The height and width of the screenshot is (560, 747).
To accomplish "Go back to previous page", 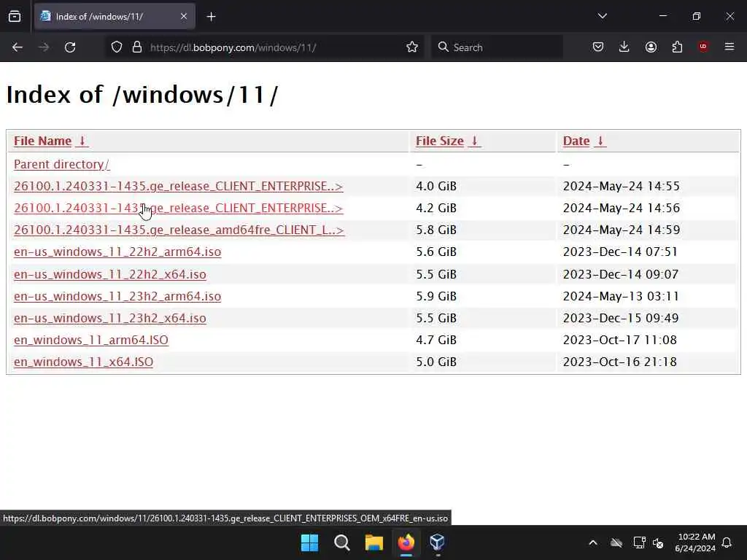I will (x=18, y=47).
